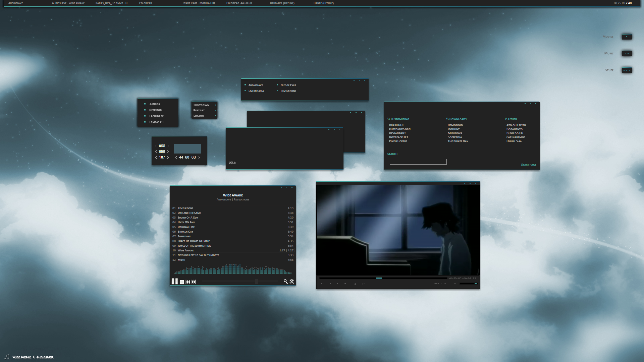This screenshot has height=362, width=644.
Task: Adjust the video player volume slider
Action: pyautogui.click(x=468, y=284)
